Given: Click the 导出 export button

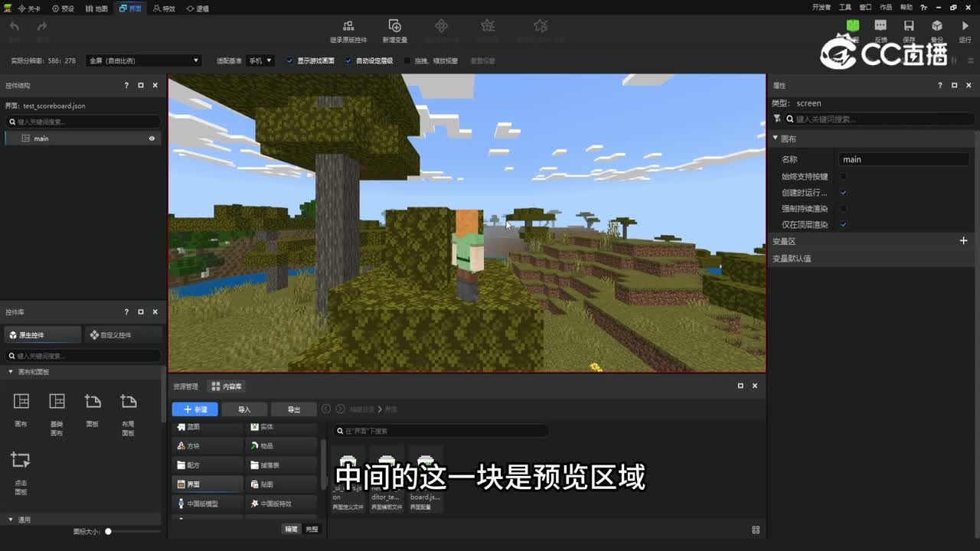Looking at the screenshot, I should 293,409.
